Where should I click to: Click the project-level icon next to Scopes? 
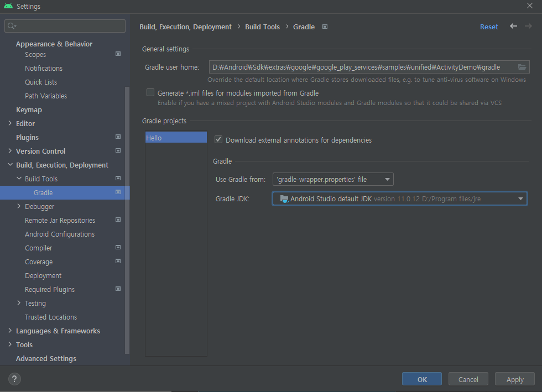pyautogui.click(x=118, y=54)
